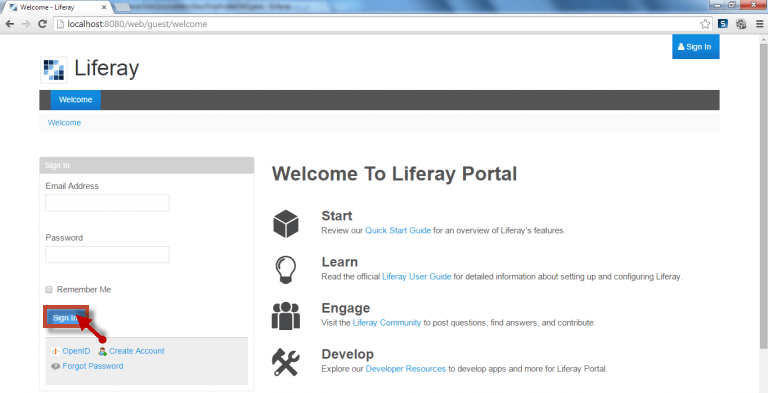Screen dimensions: 768x393
Task: Open the Liferay User Guide link
Action: pos(416,276)
